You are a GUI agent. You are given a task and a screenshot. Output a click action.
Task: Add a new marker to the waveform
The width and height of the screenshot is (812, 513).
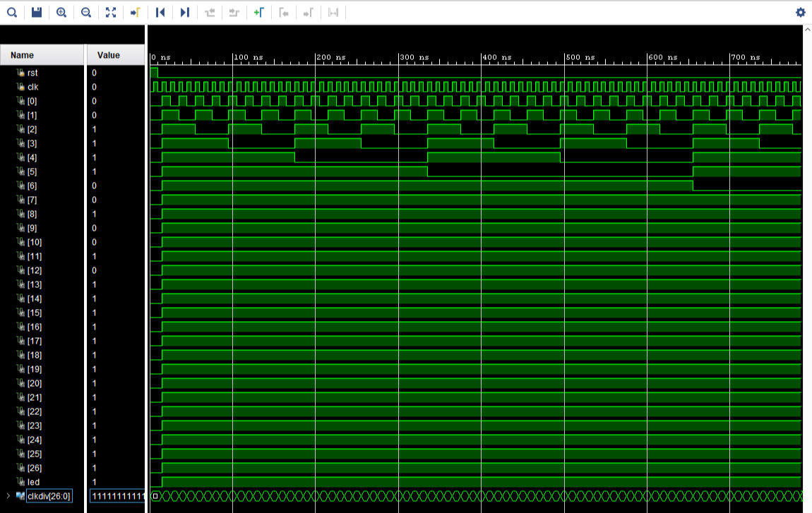258,12
